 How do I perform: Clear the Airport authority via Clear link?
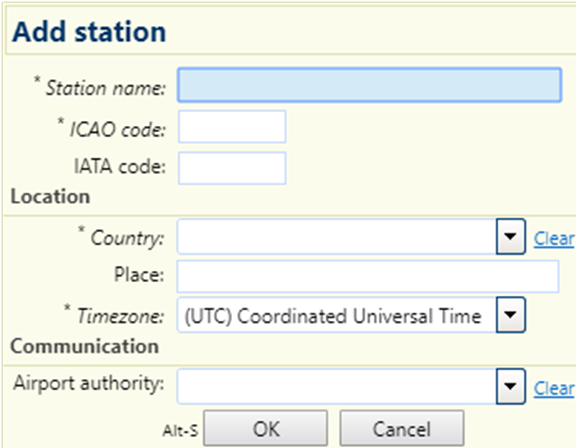click(554, 389)
